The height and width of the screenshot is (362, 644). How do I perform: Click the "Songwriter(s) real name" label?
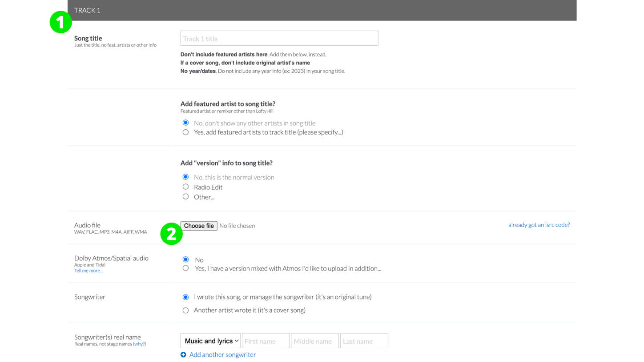pos(108,337)
